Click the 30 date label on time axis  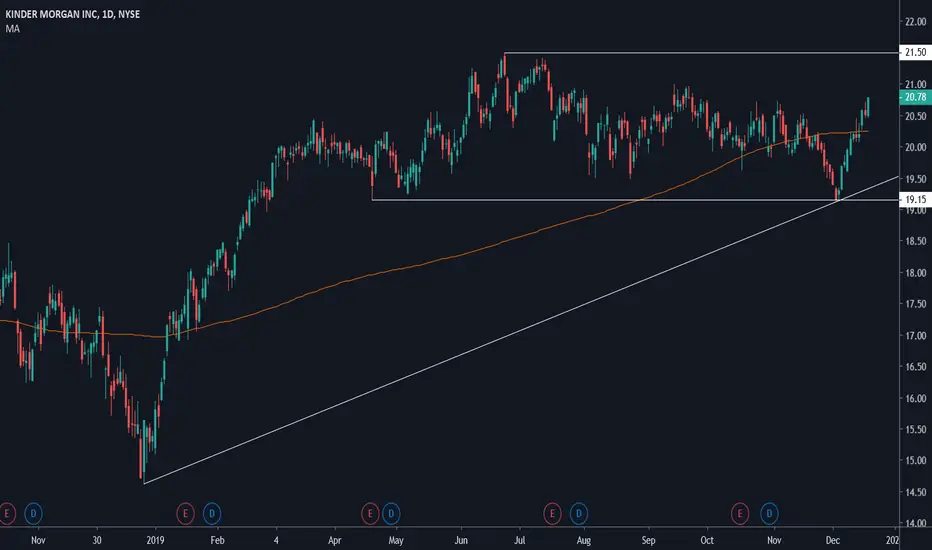pos(97,540)
